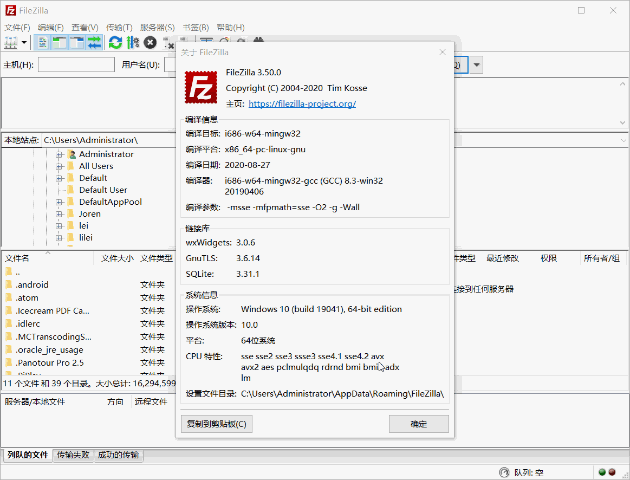The height and width of the screenshot is (480, 630).
Task: Sort remote list by 权限 column
Action: pyautogui.click(x=549, y=258)
